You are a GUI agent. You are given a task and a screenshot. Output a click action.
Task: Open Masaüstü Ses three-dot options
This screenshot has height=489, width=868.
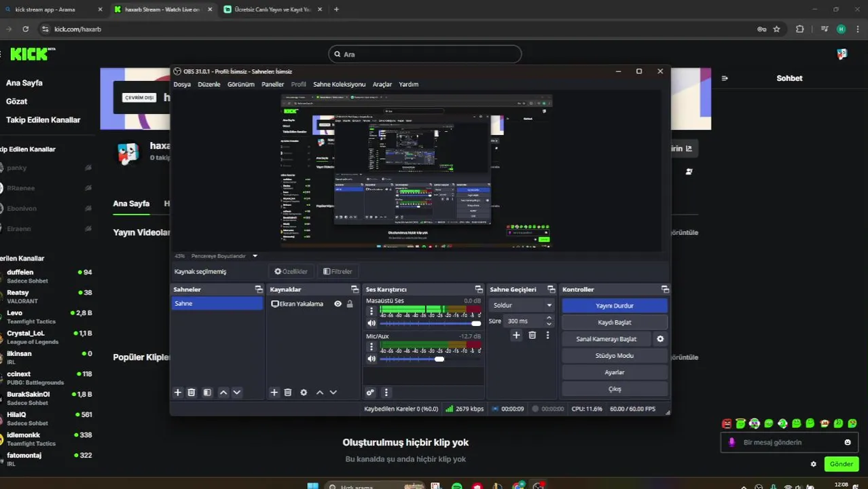372,312
